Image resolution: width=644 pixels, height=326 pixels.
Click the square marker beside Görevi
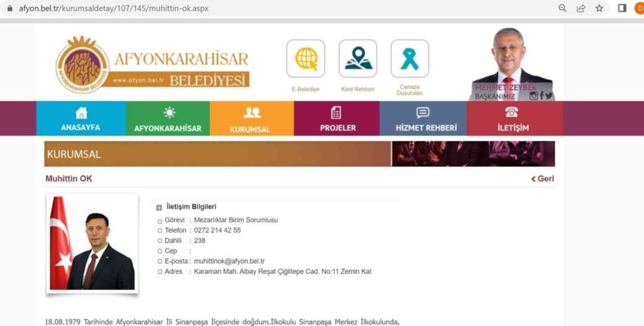(160, 220)
